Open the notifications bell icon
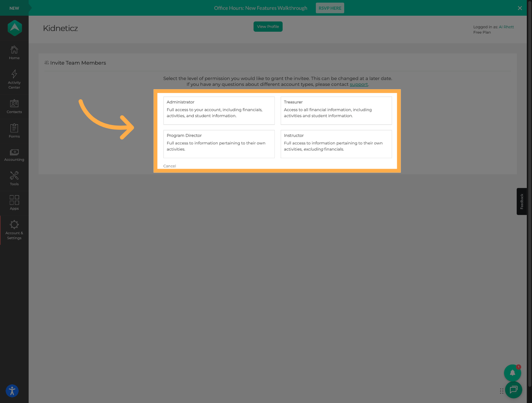The image size is (532, 403). 512,373
